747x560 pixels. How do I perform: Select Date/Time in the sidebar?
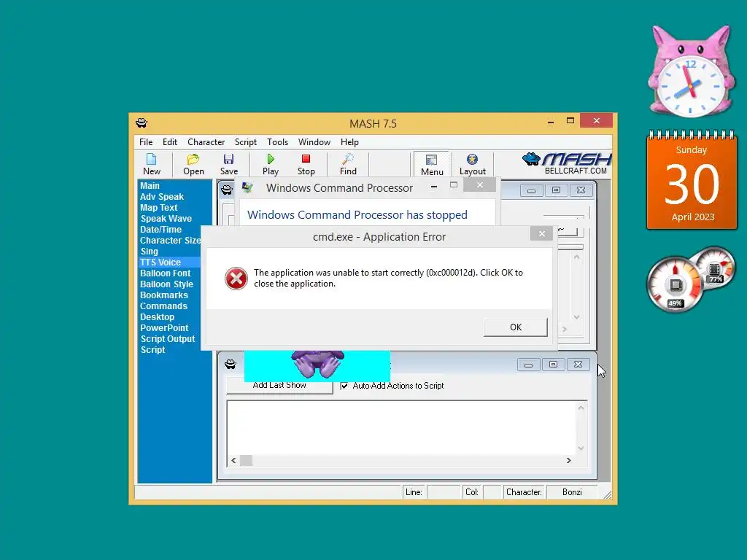point(160,230)
